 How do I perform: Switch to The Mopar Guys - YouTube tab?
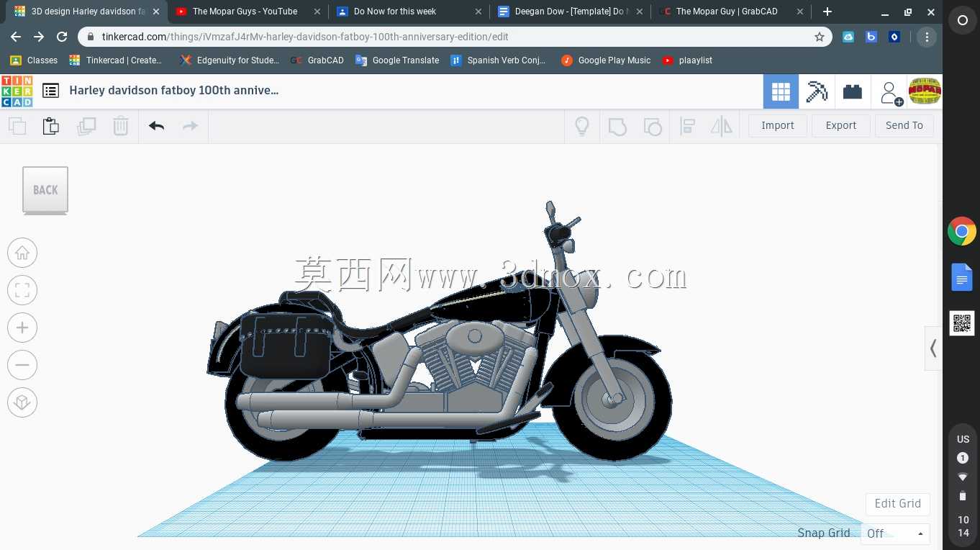click(x=245, y=12)
